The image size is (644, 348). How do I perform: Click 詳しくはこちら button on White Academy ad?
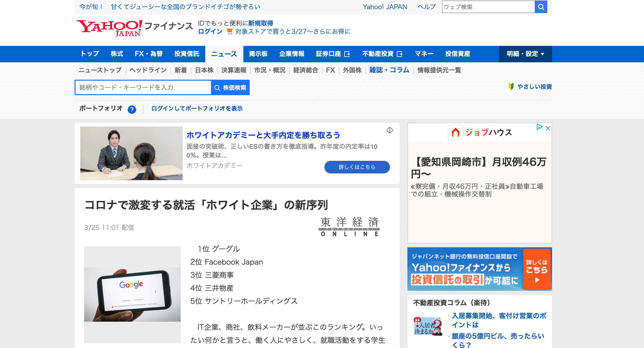coord(357,167)
